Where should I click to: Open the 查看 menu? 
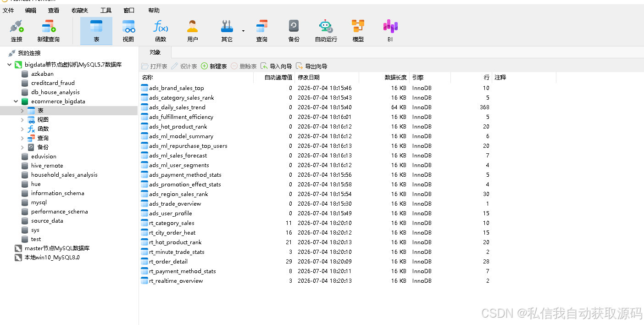(x=53, y=10)
